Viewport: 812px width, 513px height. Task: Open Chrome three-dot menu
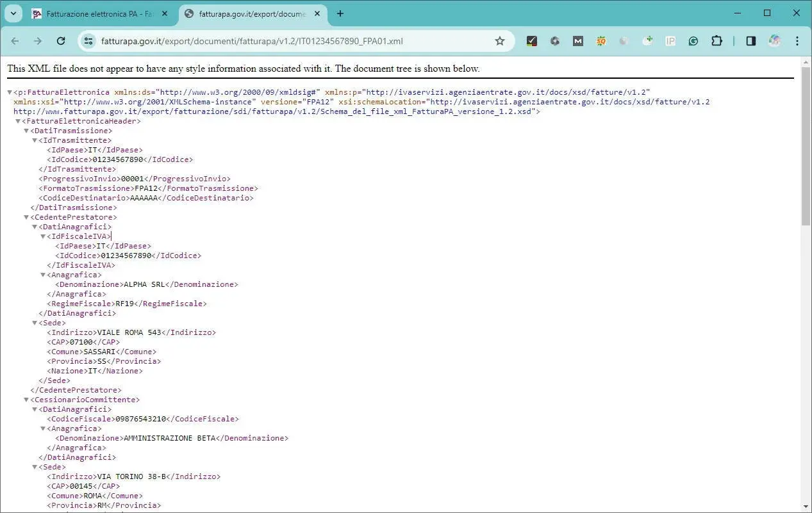[x=797, y=41]
